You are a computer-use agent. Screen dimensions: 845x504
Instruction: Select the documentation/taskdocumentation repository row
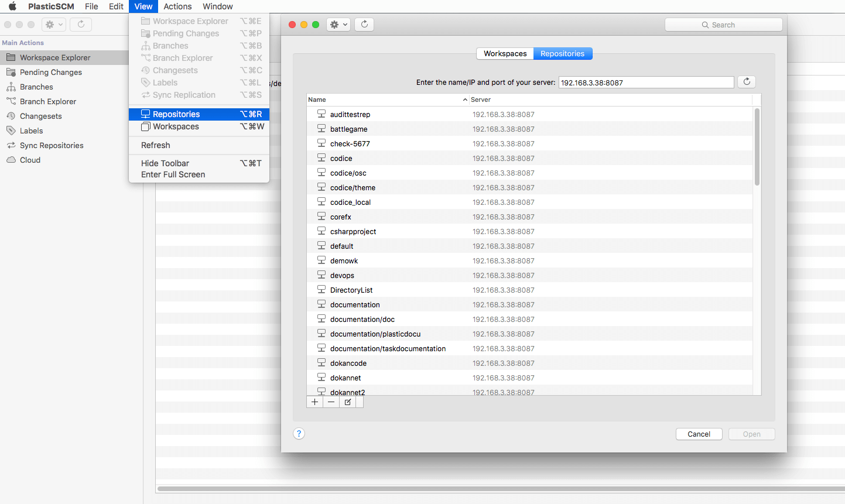[529, 348]
